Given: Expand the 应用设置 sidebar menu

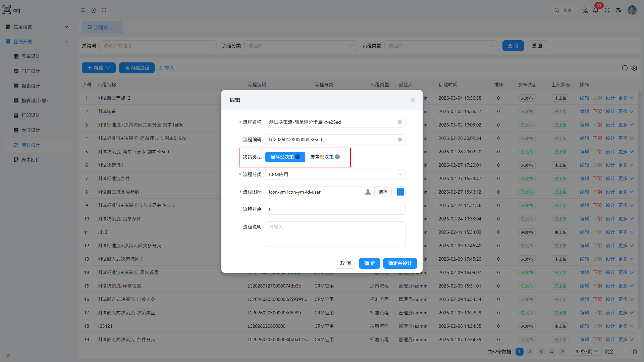Looking at the screenshot, I should (x=37, y=27).
